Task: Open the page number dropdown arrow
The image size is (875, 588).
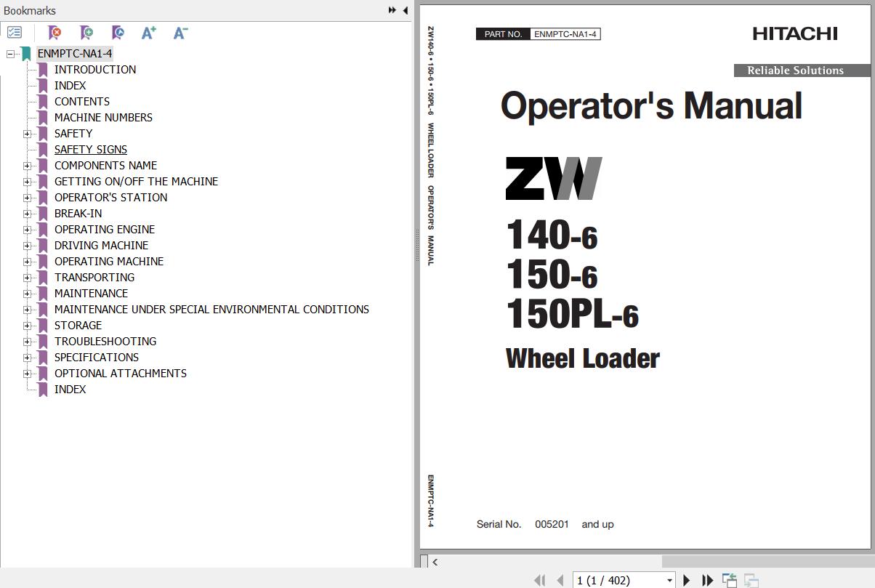Action: (669, 581)
